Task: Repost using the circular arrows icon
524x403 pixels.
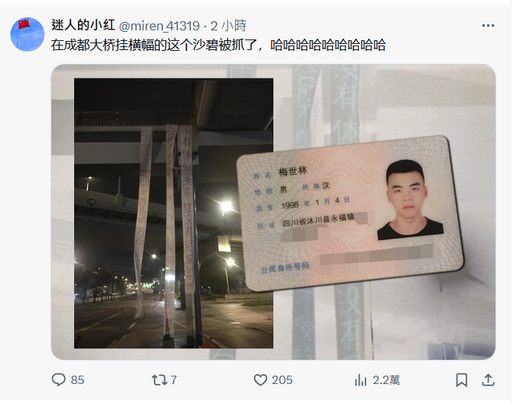Action: pyautogui.click(x=158, y=380)
